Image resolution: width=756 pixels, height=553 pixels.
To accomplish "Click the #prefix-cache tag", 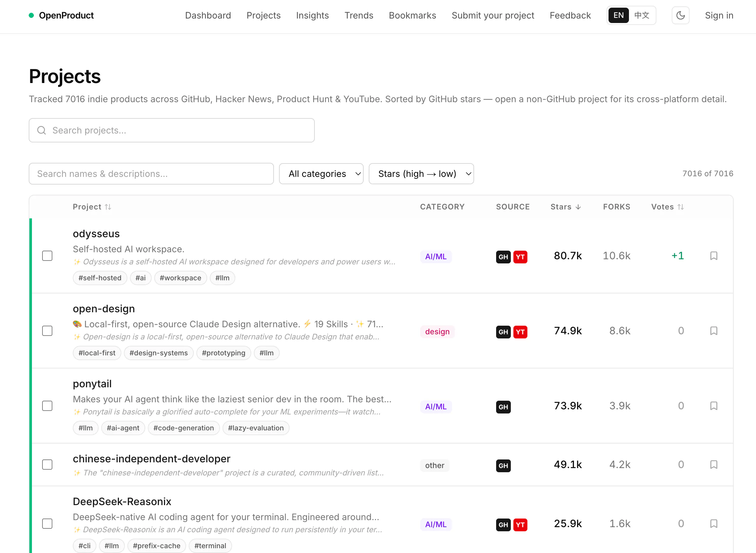I will pos(156,546).
